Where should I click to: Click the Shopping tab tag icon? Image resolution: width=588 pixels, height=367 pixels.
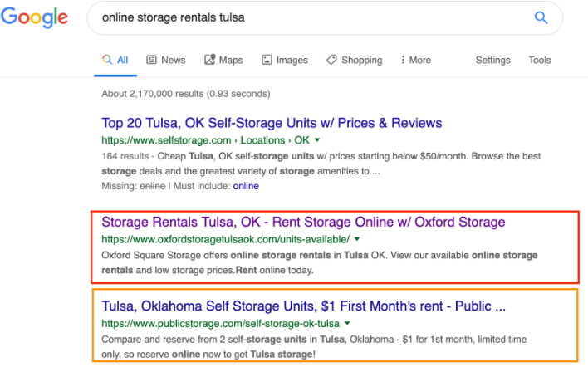(x=331, y=60)
